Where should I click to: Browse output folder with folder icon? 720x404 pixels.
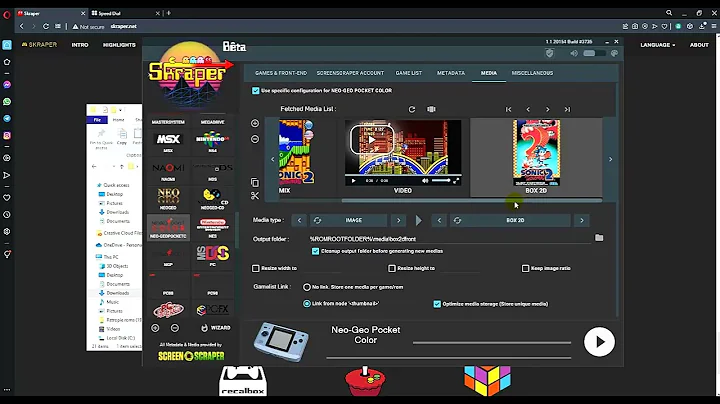click(x=599, y=238)
